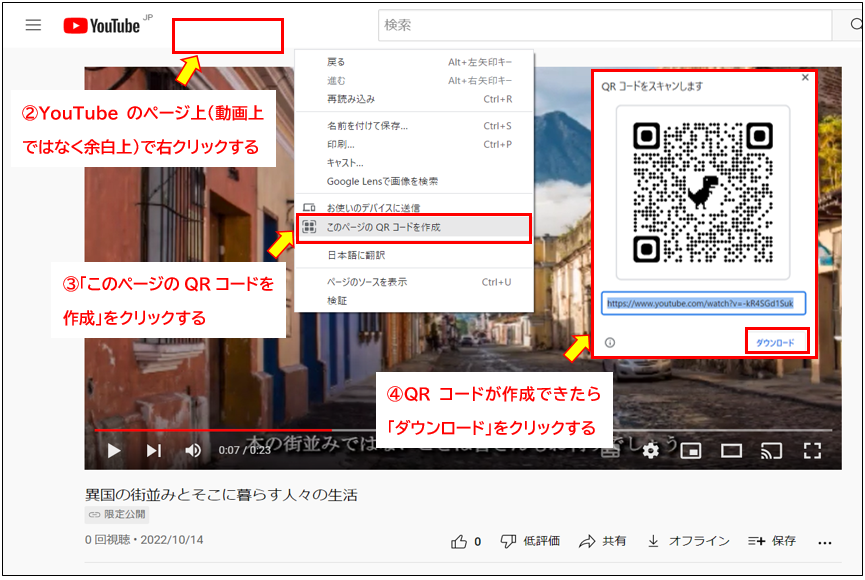Choose Google Lensで画像を検索 menu entry
Image resolution: width=865 pixels, height=580 pixels.
[x=415, y=182]
